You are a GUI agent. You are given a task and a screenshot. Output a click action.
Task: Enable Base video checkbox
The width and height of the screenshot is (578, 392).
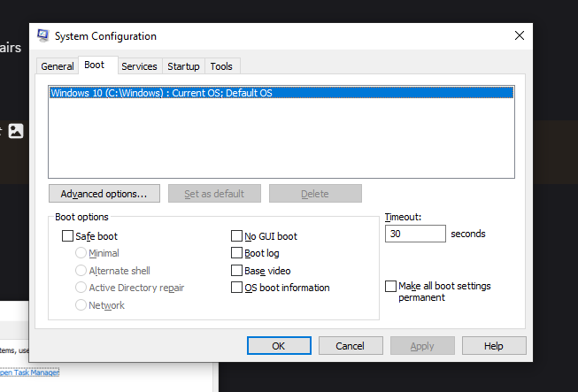pyautogui.click(x=237, y=270)
